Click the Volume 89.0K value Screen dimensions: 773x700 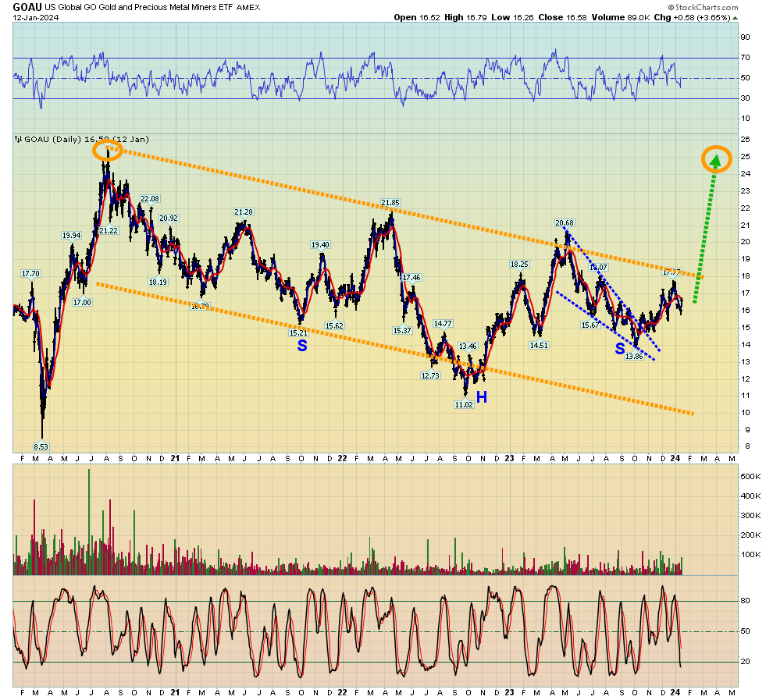(621, 18)
